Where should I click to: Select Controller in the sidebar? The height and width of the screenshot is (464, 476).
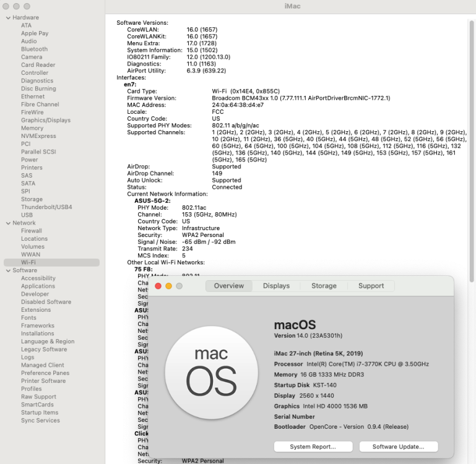[x=35, y=73]
